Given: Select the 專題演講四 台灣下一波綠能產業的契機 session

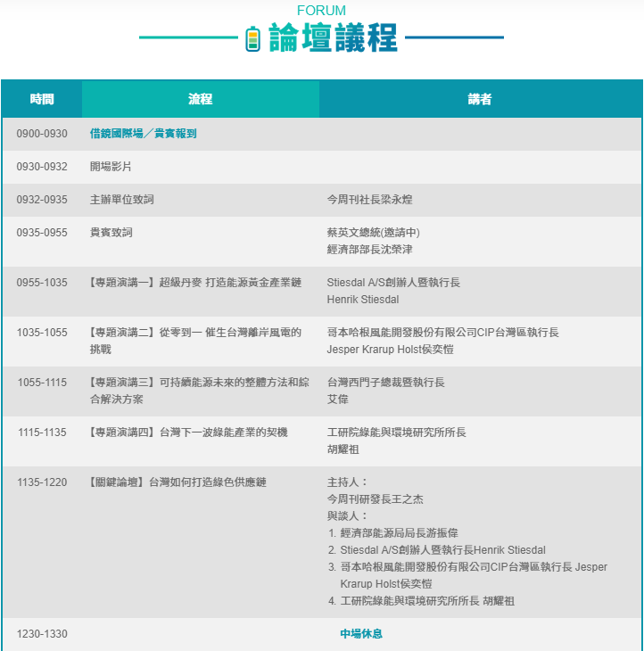Looking at the screenshot, I should pos(188,433).
